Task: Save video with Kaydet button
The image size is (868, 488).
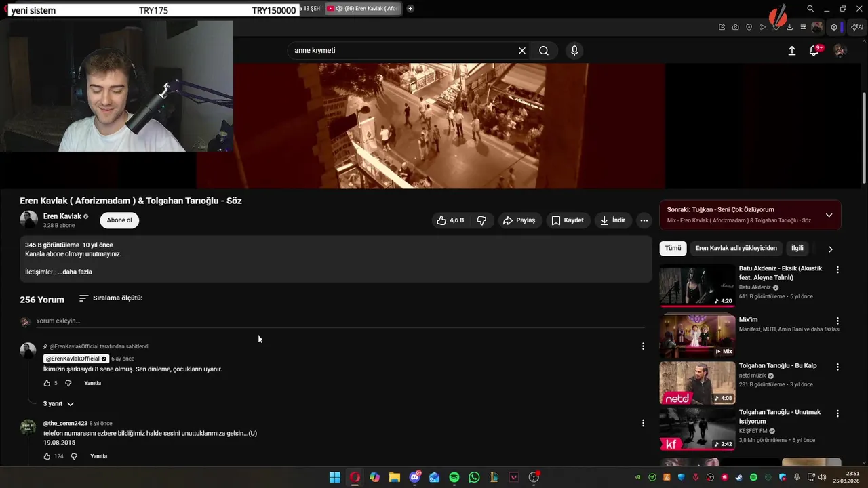Action: (568, 220)
